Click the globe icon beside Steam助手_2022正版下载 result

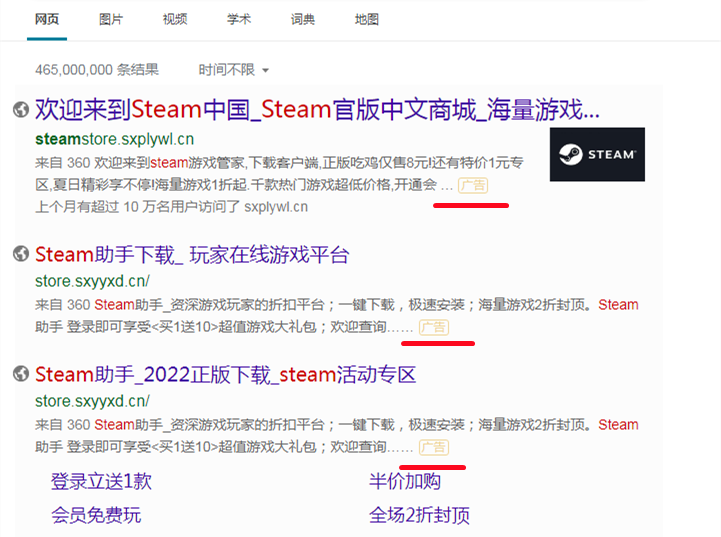click(20, 375)
